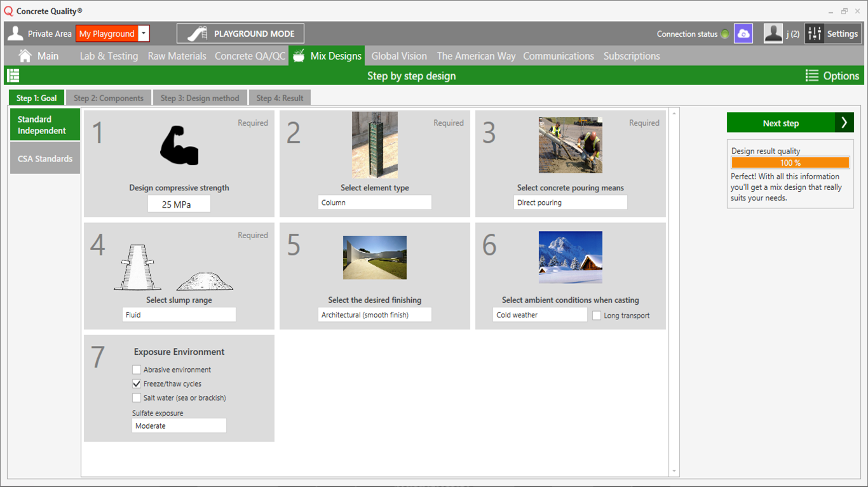Click the user avatar icon

pos(773,34)
